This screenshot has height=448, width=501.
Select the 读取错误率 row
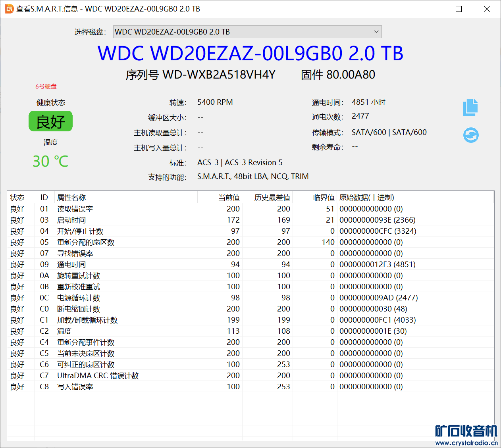pyautogui.click(x=250, y=209)
